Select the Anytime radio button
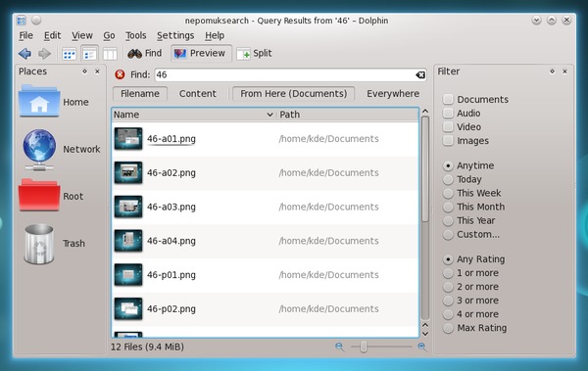 448,165
